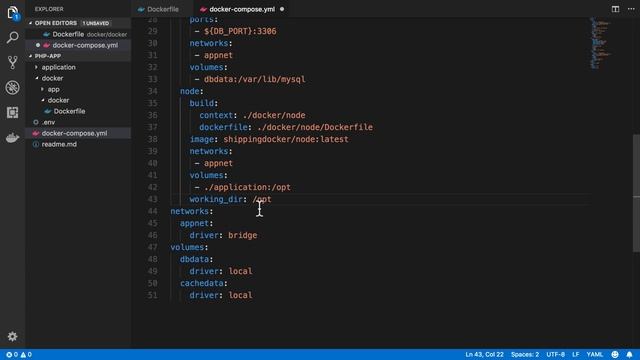
Task: Open the Manage gear settings icon
Action: click(13, 336)
